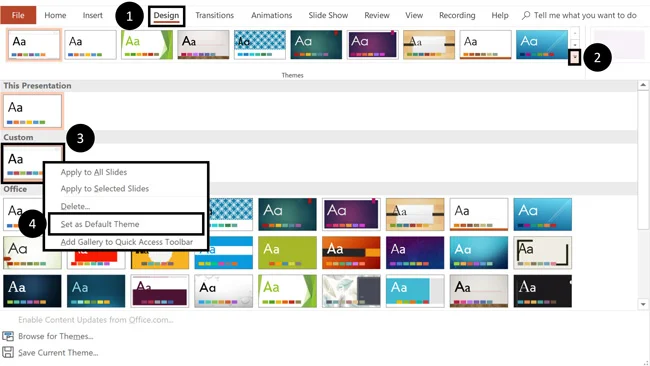Select bright blue theme ending Office first row
The image size is (650, 366).
pos(543,214)
